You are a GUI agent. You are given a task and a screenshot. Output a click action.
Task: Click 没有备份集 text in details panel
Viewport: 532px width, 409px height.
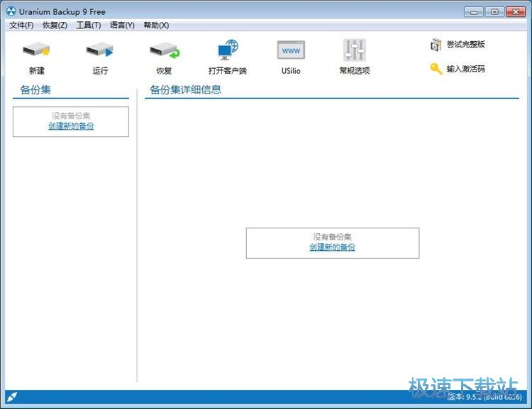point(332,237)
